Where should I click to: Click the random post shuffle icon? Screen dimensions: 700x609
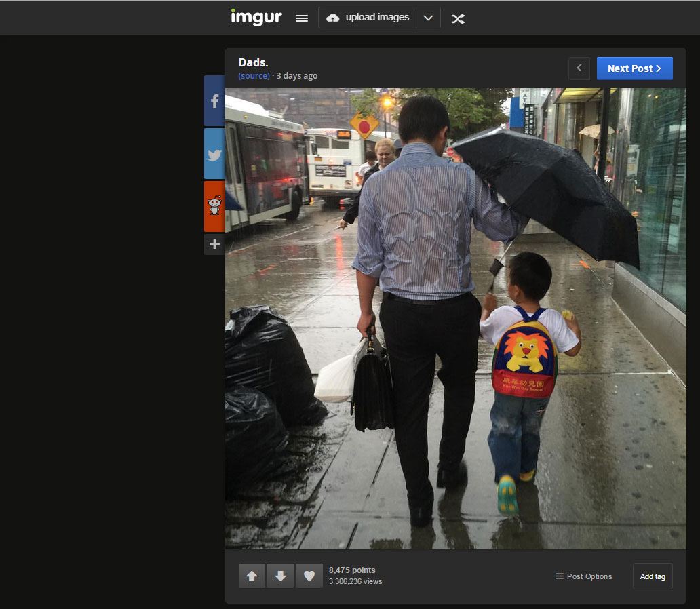click(458, 19)
